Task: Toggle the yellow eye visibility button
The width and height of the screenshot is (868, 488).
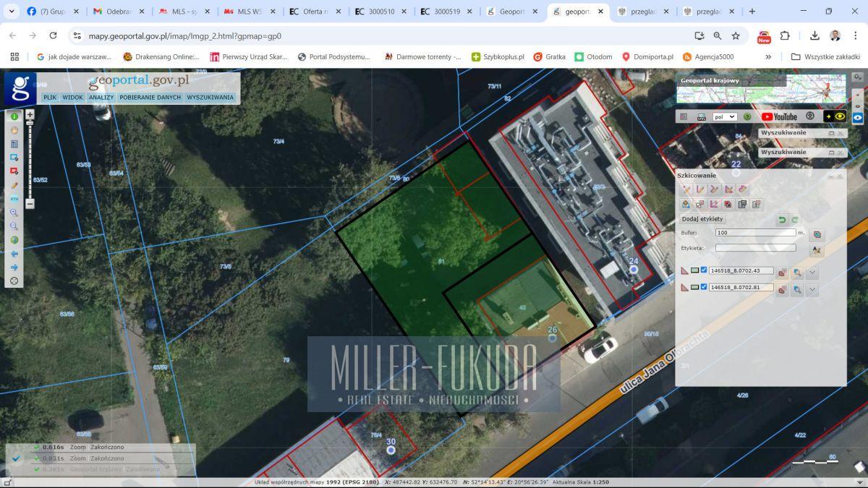Action: [840, 116]
